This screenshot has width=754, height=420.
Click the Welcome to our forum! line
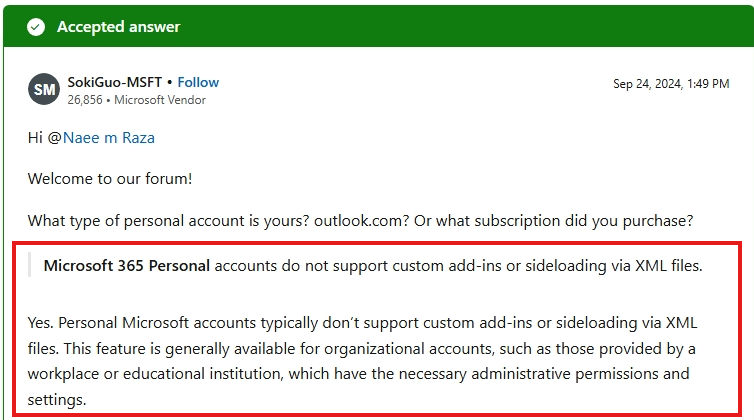click(110, 179)
